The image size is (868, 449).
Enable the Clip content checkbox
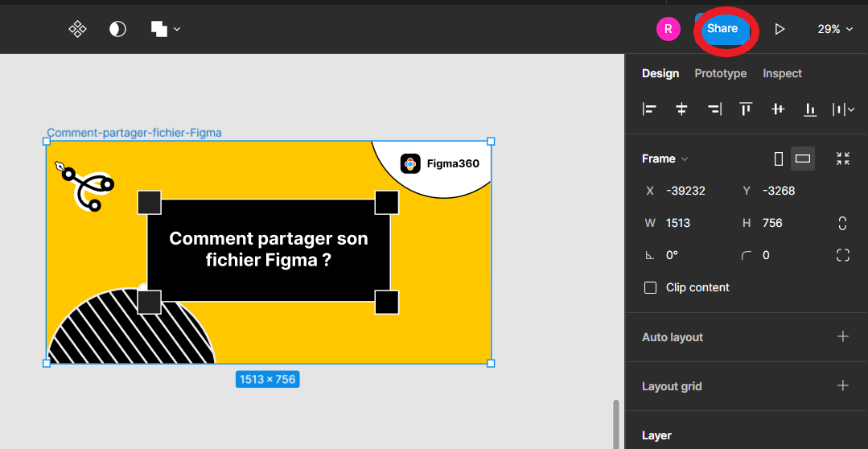651,288
